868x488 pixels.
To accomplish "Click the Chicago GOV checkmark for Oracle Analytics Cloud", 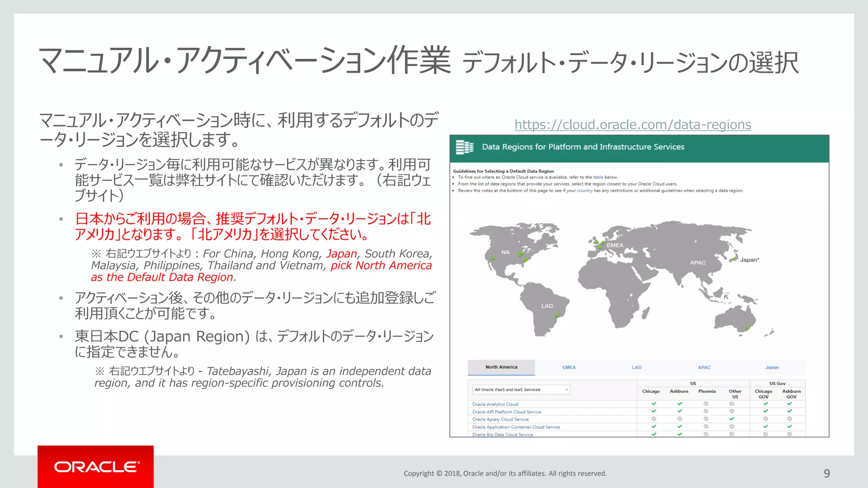I will coord(765,404).
